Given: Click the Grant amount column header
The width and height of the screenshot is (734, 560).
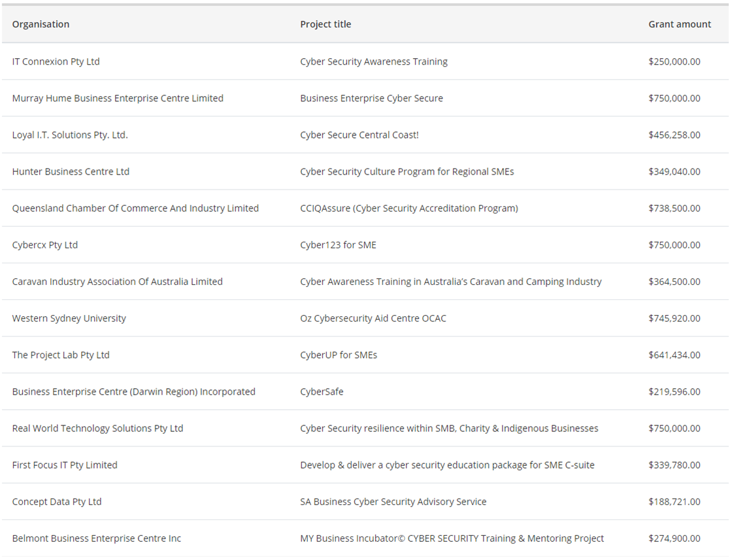Looking at the screenshot, I should tap(679, 24).
